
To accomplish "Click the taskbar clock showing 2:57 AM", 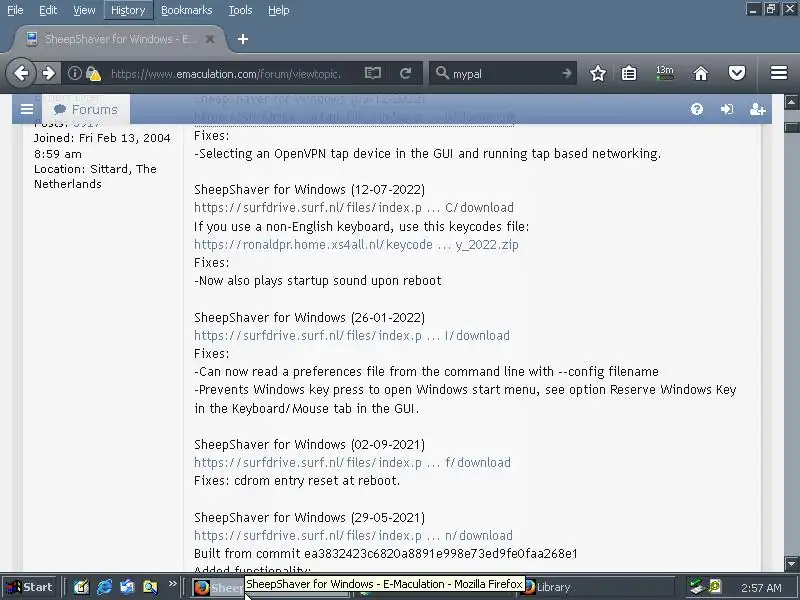I will coord(761,588).
